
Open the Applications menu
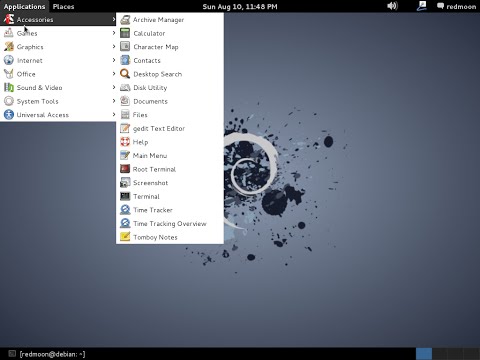click(x=24, y=6)
